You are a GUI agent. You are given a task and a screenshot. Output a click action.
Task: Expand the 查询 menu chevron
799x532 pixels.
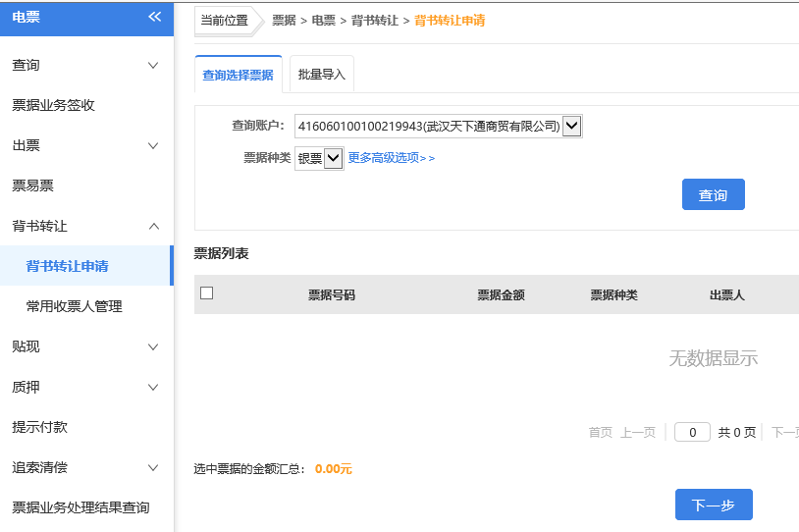pyautogui.click(x=153, y=65)
